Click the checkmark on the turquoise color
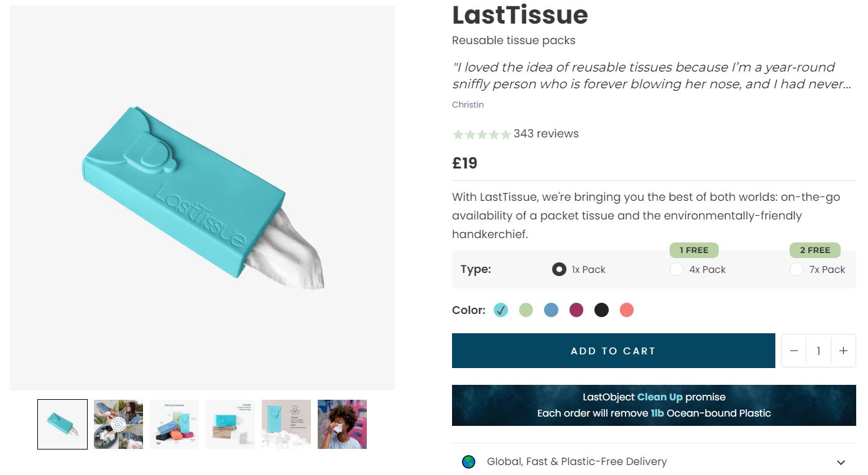The image size is (868, 475). click(x=501, y=310)
